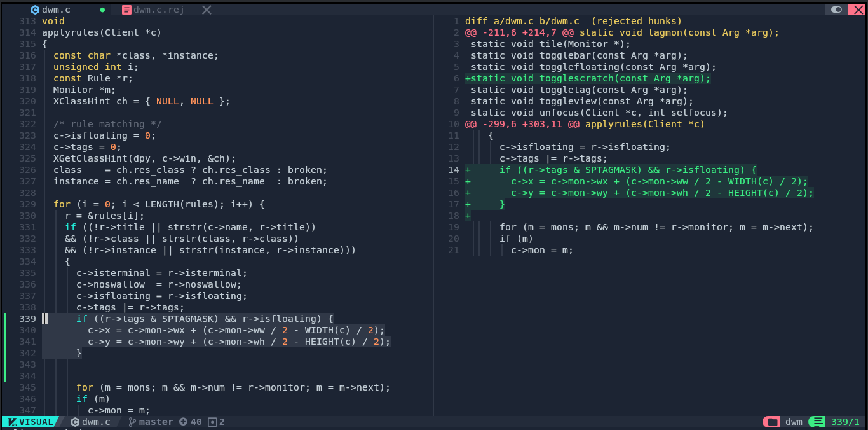The image size is (868, 430).
Task: Click the 'for (m = mons;' line in diff pane
Action: pos(656,227)
